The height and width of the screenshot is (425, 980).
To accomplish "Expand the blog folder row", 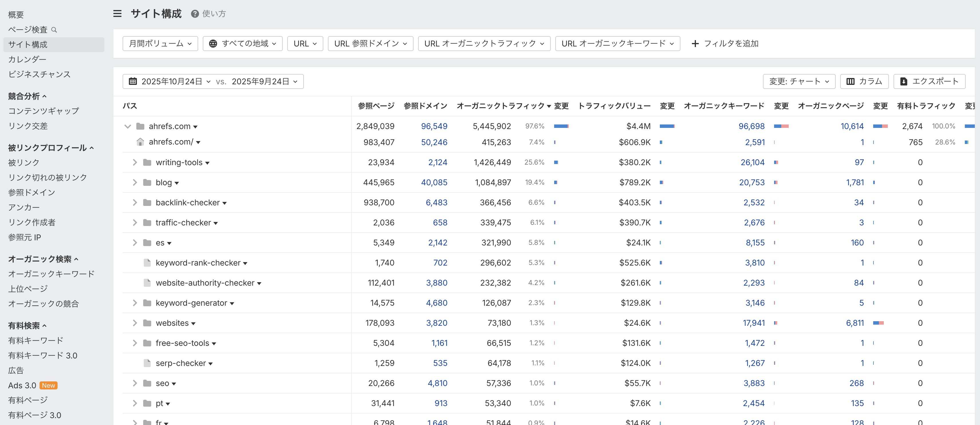I will click(135, 182).
